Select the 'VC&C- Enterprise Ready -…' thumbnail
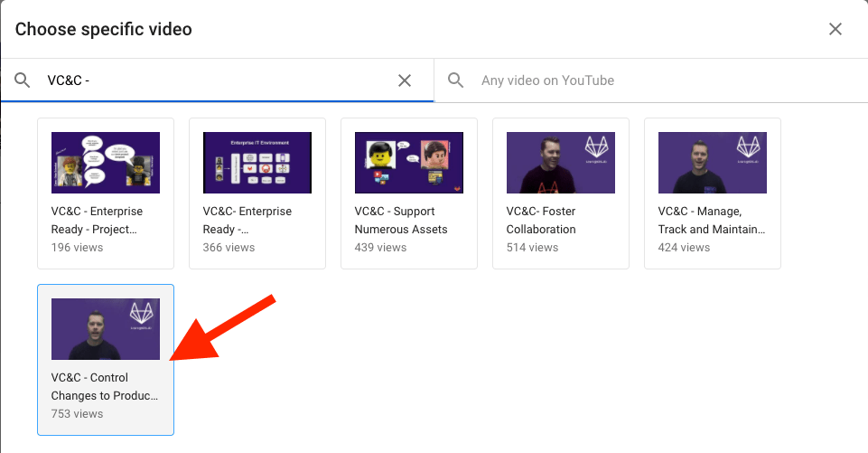The width and height of the screenshot is (868, 453). click(x=257, y=163)
